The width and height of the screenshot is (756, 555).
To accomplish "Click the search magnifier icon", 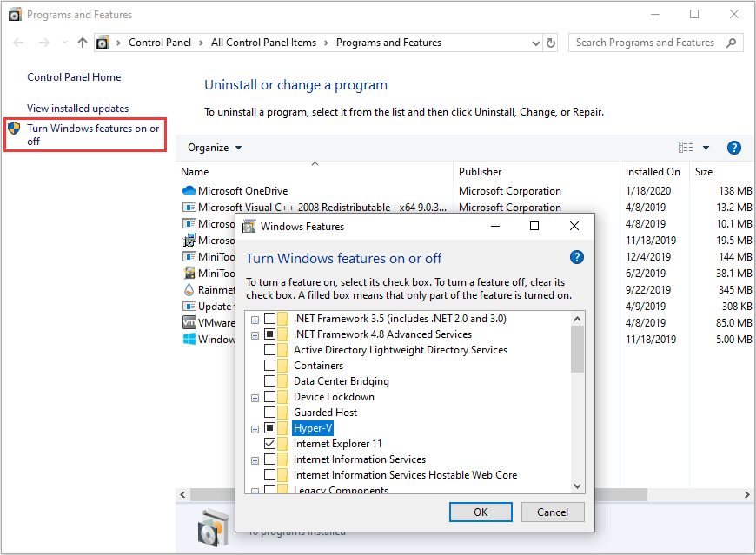I will click(731, 43).
